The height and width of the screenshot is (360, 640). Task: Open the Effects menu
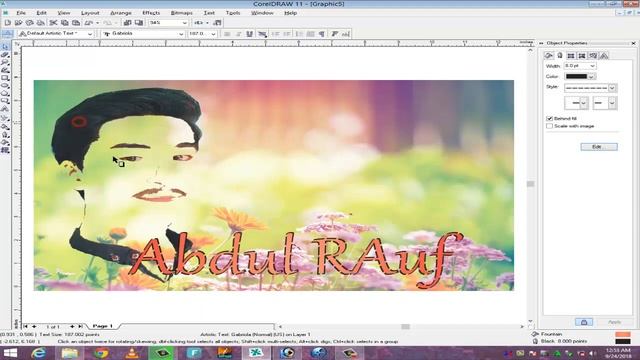pyautogui.click(x=151, y=13)
